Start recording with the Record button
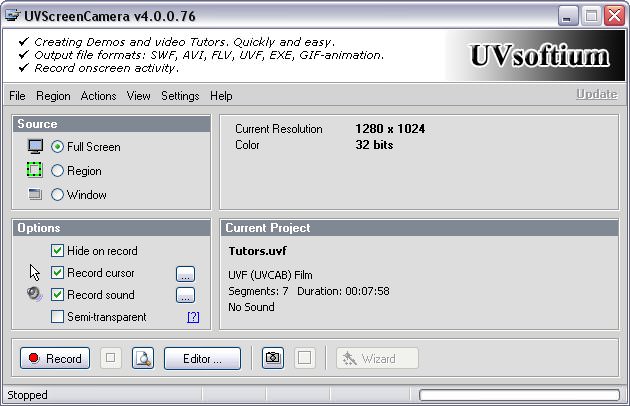Screen dimensions: 630x406 55,358
